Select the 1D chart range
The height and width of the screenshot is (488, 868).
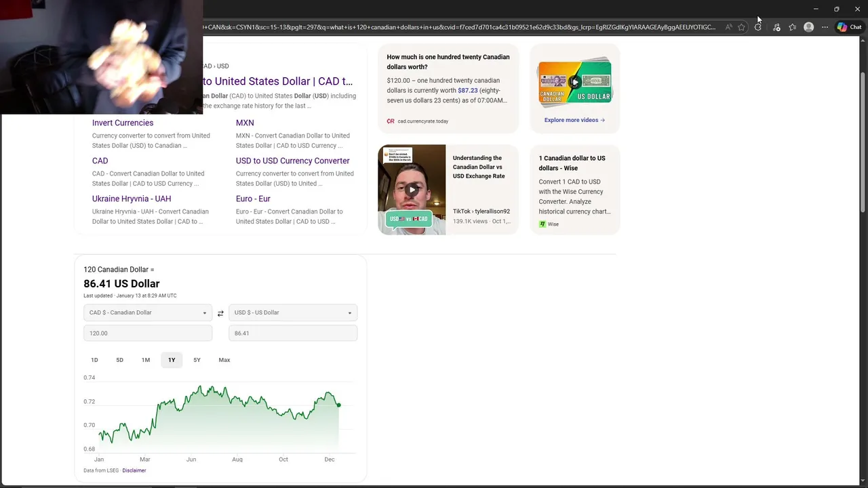tap(94, 360)
